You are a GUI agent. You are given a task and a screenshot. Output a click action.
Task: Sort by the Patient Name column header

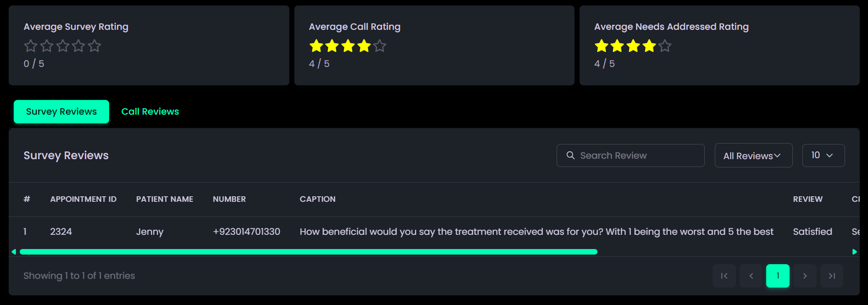click(165, 199)
